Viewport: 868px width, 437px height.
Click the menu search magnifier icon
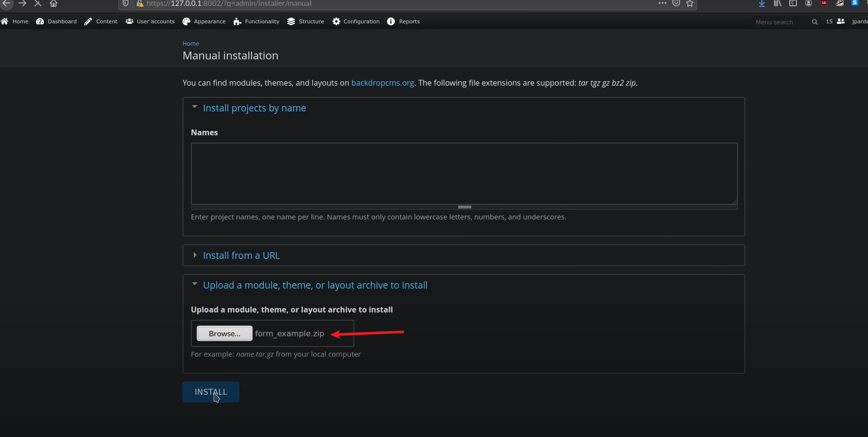click(814, 22)
